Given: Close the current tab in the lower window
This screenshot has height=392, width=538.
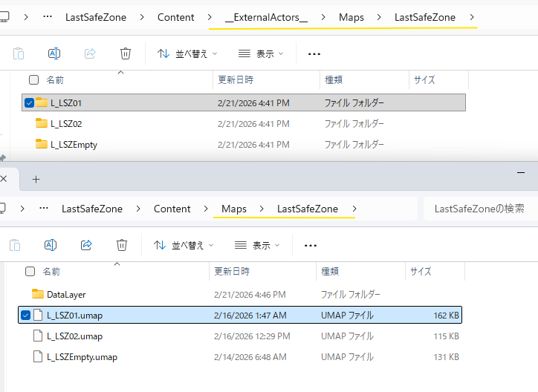Looking at the screenshot, I should click(4, 179).
